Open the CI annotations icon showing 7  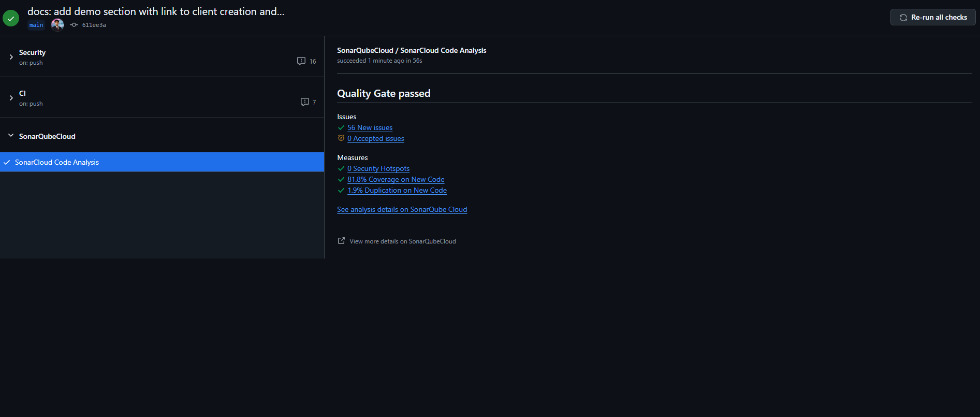coord(305,102)
